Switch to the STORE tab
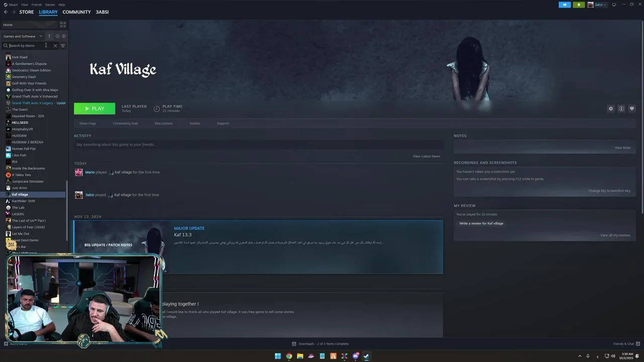 (27, 12)
